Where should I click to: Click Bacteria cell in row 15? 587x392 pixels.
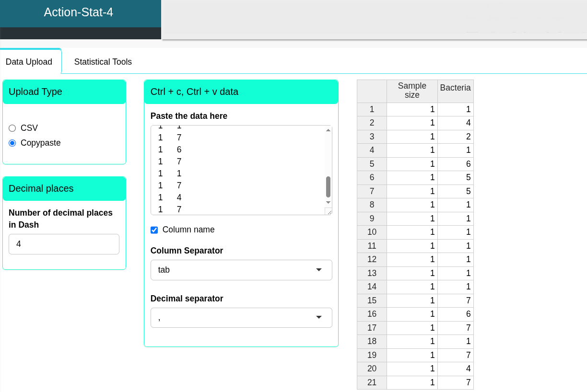click(x=456, y=300)
